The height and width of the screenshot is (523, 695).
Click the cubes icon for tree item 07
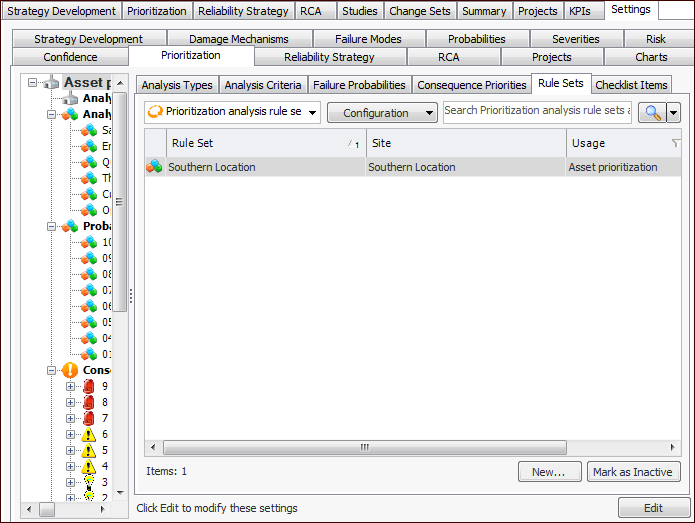[89, 290]
